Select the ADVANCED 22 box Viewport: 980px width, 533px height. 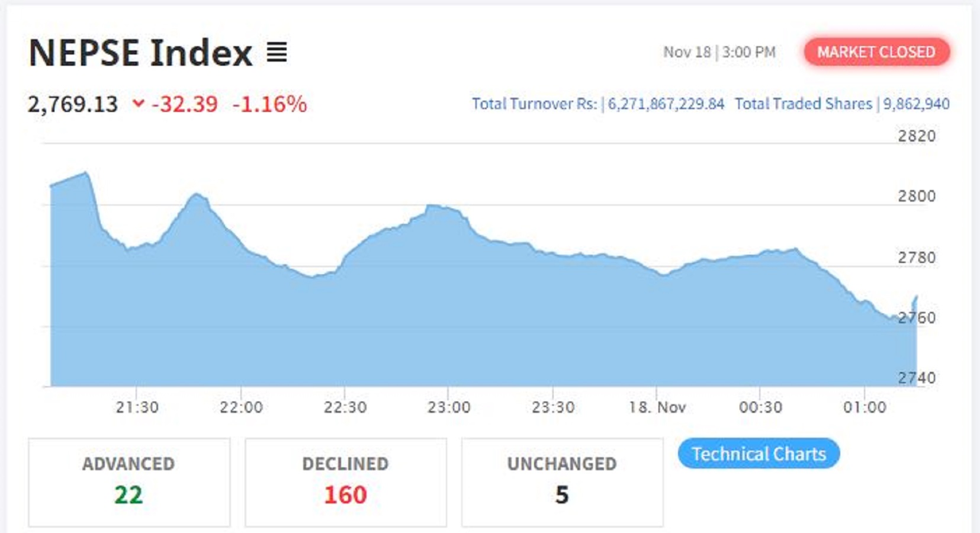coord(128,482)
